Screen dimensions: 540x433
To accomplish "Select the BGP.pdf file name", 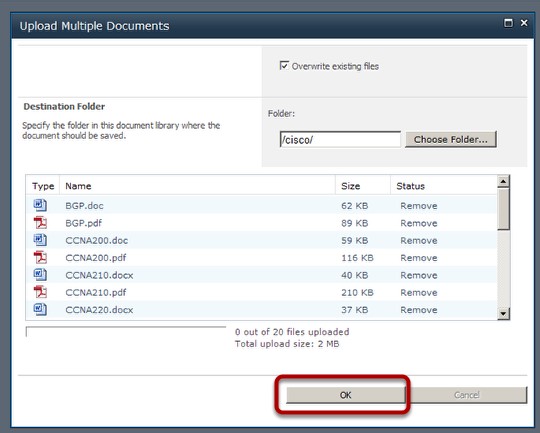I will pos(84,223).
